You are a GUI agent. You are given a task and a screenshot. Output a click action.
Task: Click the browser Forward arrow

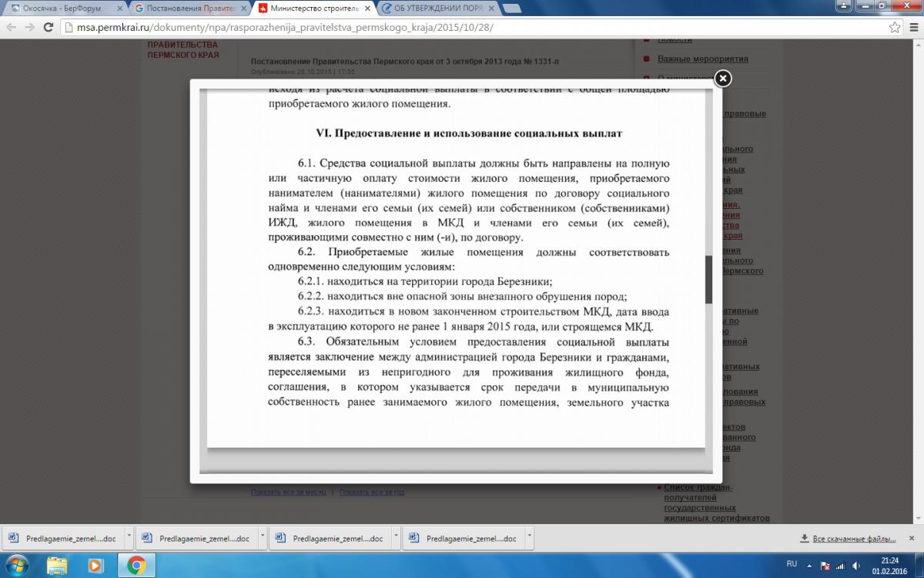coord(29,27)
